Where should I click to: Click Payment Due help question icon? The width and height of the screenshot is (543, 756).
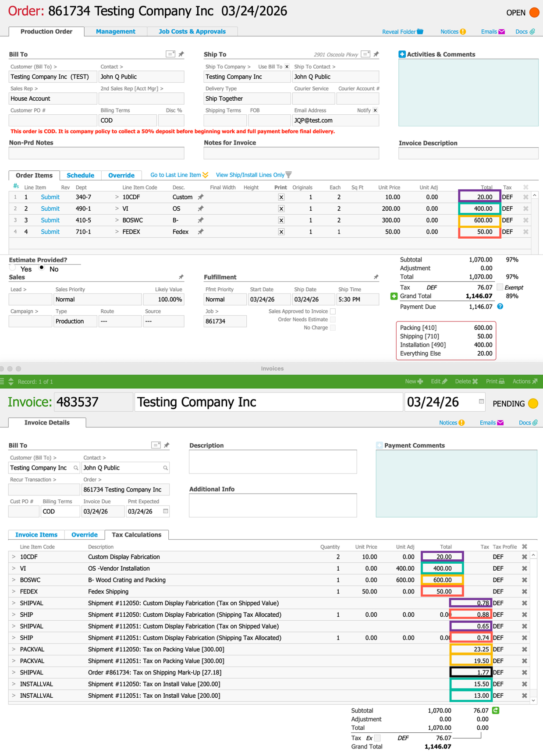coord(500,307)
